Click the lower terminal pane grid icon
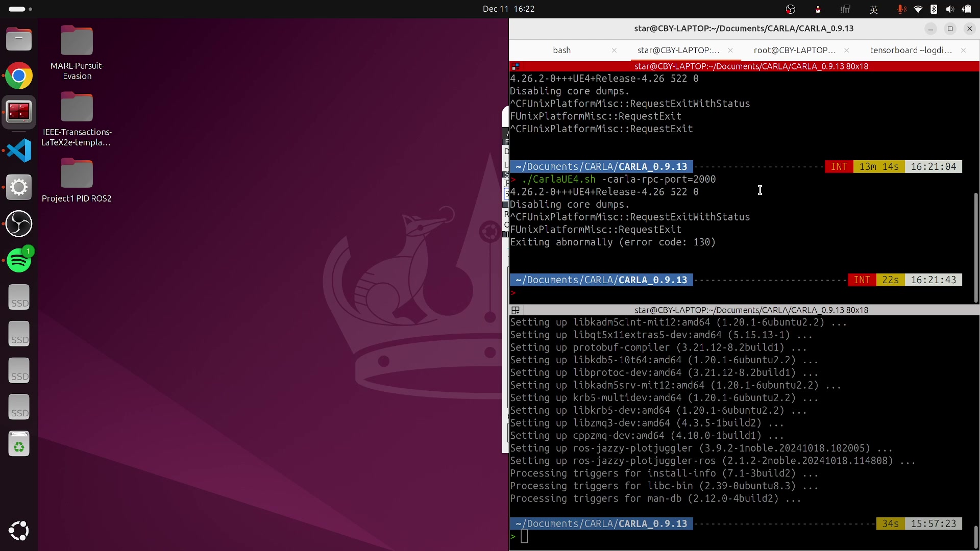The image size is (980, 551). point(516,310)
